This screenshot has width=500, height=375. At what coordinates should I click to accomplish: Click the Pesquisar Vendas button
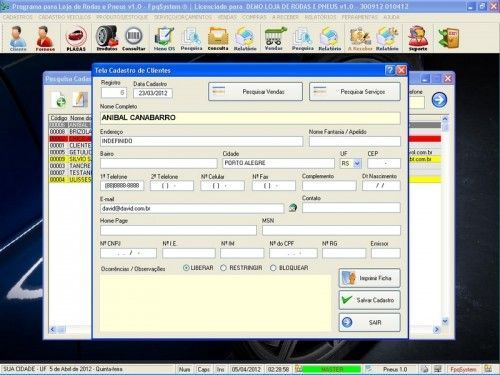(x=255, y=92)
